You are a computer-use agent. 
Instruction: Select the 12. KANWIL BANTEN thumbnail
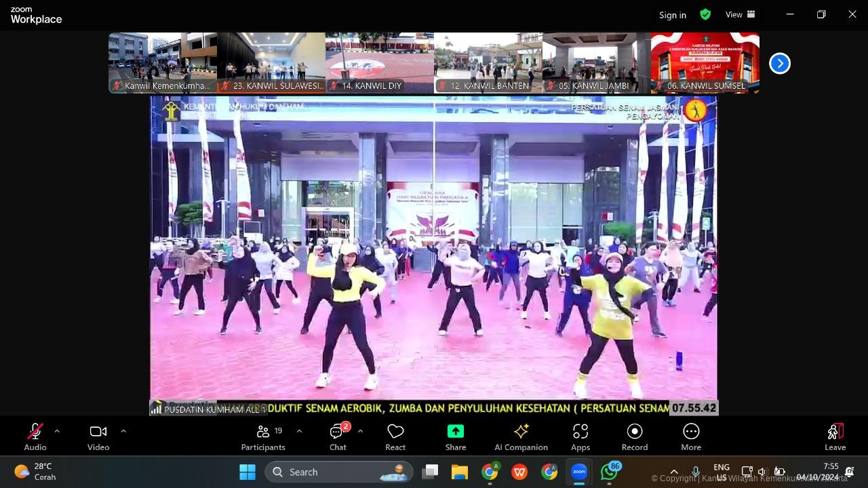tap(488, 63)
